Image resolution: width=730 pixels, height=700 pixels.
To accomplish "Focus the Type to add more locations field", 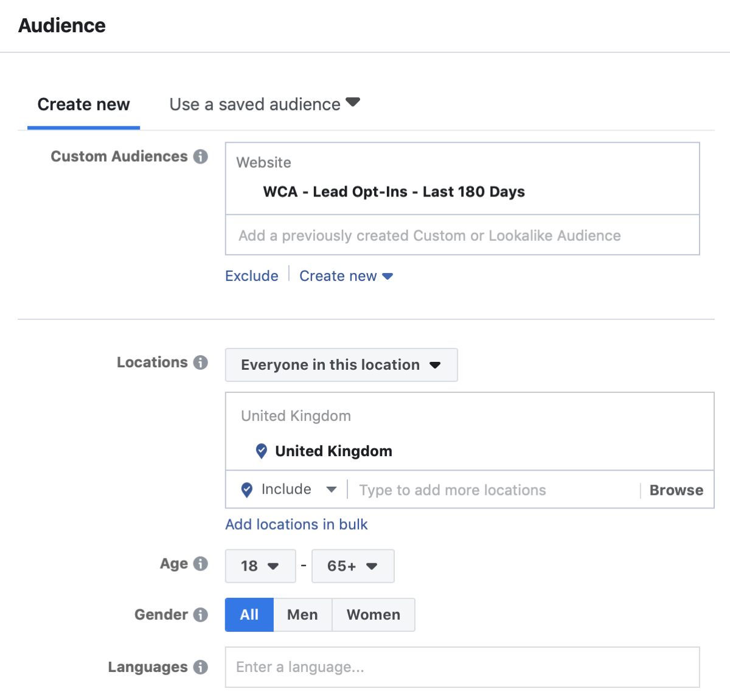I will [494, 490].
